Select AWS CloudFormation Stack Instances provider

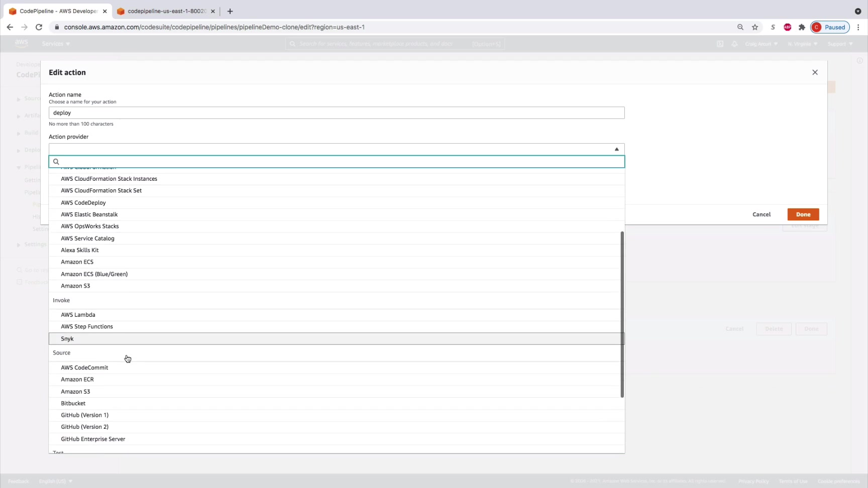click(337, 179)
